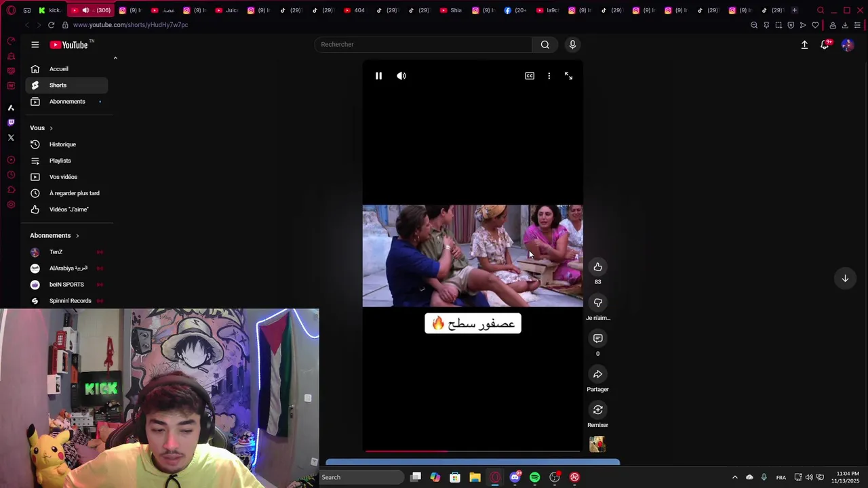This screenshot has height=488, width=868.
Task: Open Twitch in the Opera sidebar
Action: point(11,123)
